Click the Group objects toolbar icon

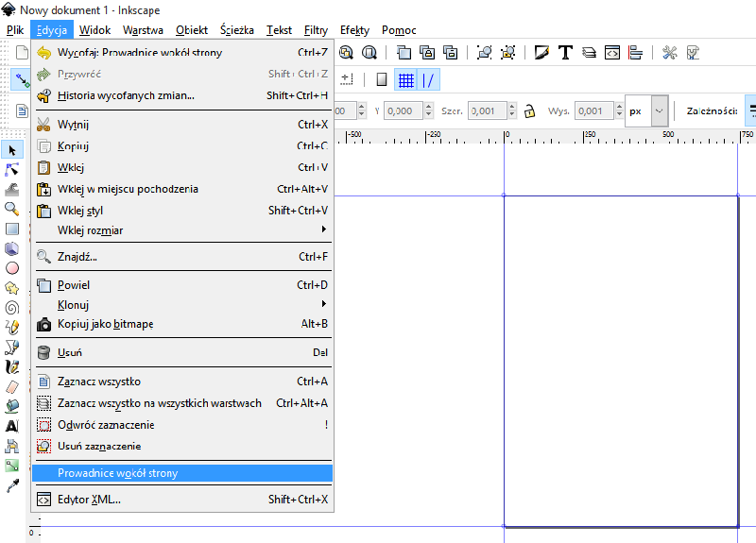pyautogui.click(x=485, y=52)
